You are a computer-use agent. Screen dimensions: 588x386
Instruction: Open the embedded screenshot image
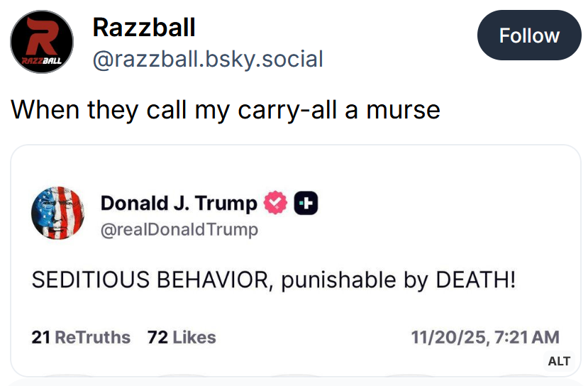pos(295,284)
